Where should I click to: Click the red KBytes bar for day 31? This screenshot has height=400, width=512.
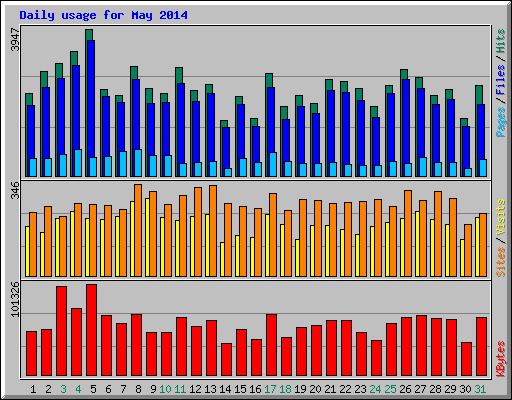pos(481,347)
